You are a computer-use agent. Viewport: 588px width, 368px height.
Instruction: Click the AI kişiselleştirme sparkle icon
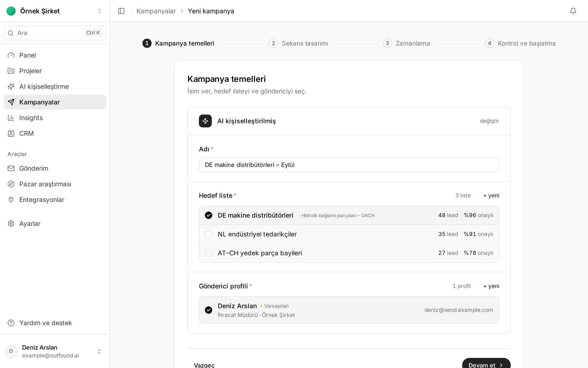pyautogui.click(x=11, y=86)
